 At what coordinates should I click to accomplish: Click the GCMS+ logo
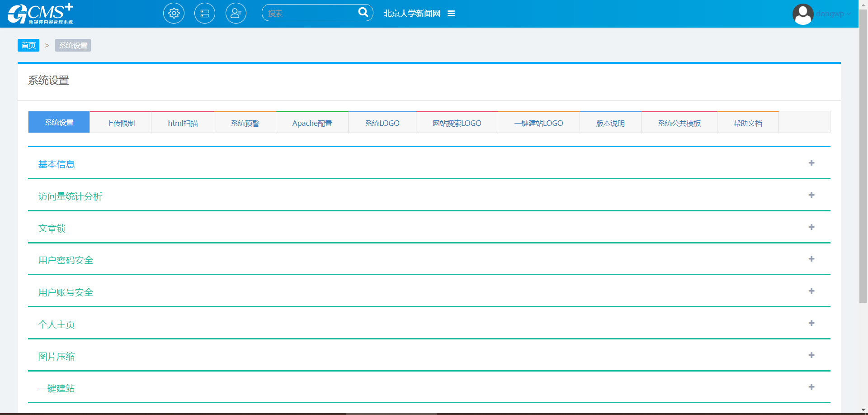pyautogui.click(x=41, y=14)
